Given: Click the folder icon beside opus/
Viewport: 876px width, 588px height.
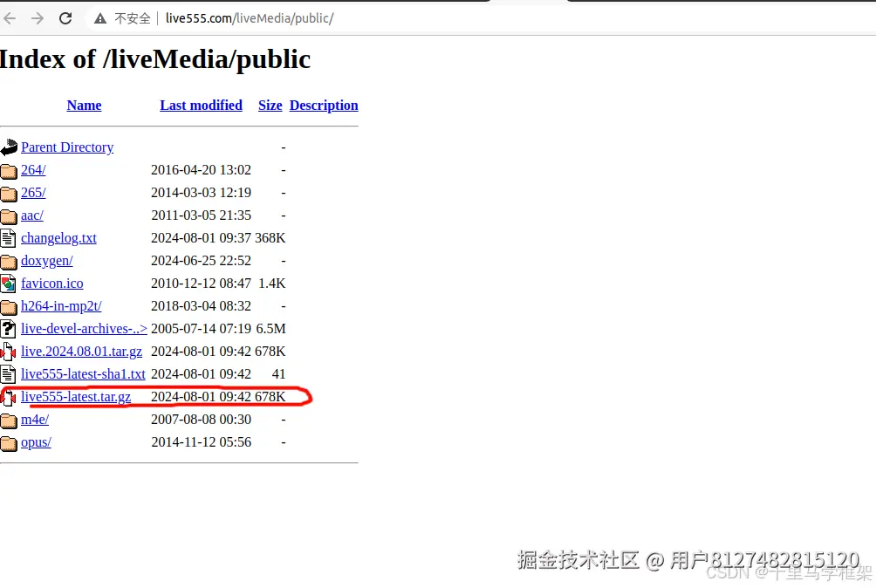Looking at the screenshot, I should (9, 443).
